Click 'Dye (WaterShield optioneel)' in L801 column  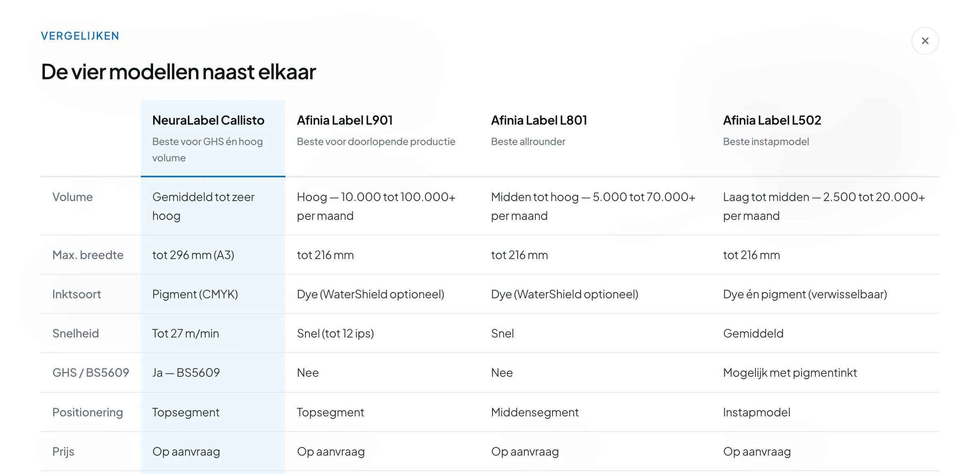(x=565, y=294)
